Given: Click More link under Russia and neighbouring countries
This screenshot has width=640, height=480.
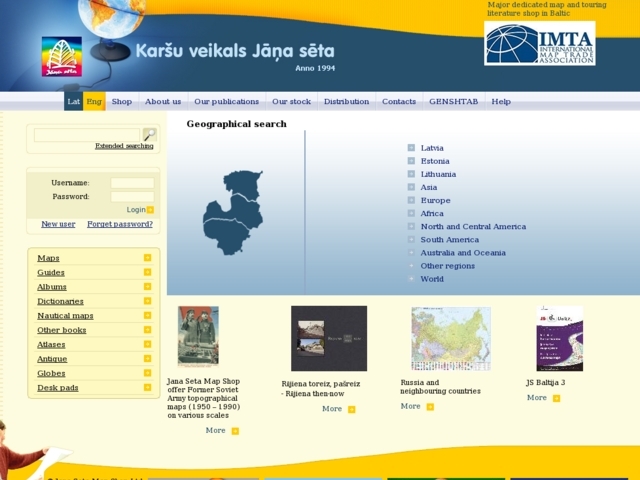Looking at the screenshot, I should 410,406.
